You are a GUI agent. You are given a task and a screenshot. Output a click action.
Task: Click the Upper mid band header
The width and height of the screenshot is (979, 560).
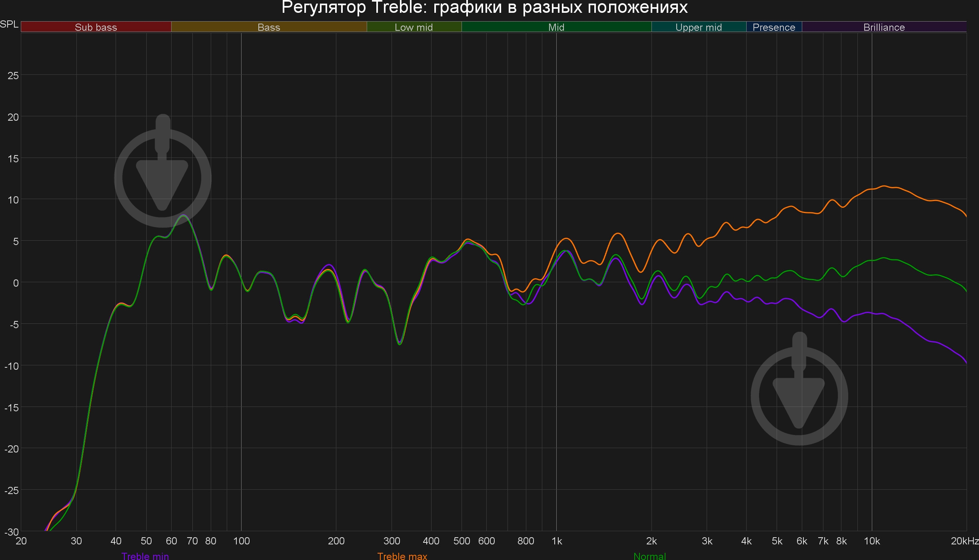pyautogui.click(x=699, y=27)
